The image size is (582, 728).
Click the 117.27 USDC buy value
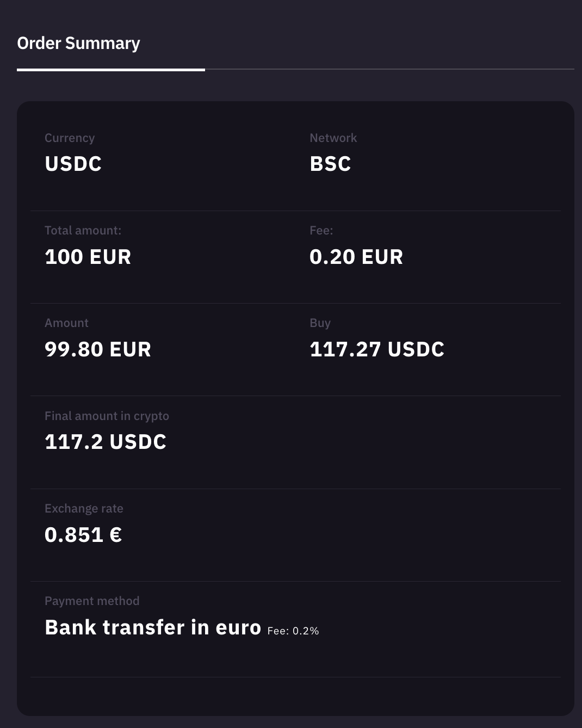click(x=377, y=349)
